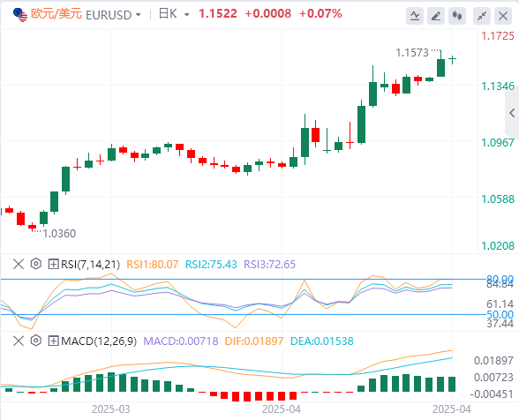Switch chart type with candlestick icon
Screen dimensions: 519x420
(457, 16)
